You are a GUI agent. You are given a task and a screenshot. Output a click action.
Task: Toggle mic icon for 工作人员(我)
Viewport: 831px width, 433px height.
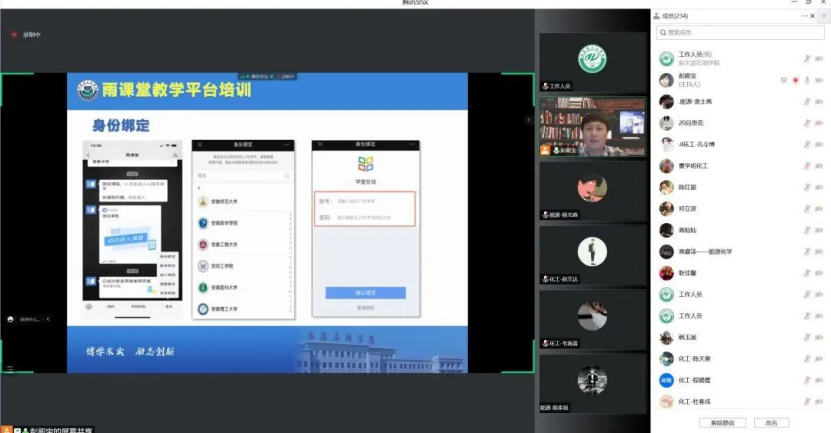(x=807, y=58)
